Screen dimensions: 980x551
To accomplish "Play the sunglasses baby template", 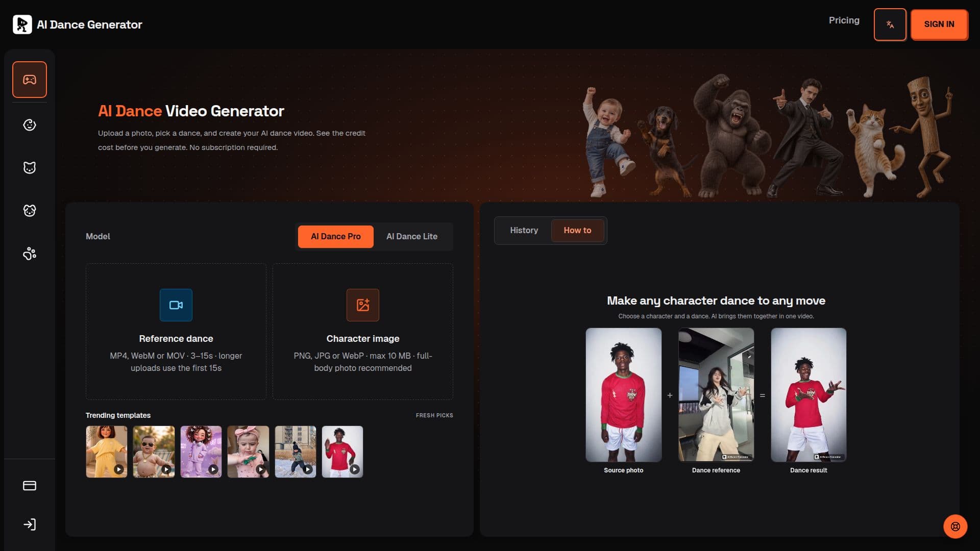I will click(x=154, y=452).
